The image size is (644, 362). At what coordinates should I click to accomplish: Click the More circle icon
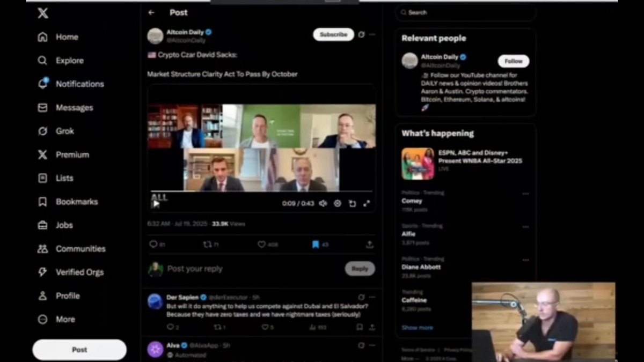coord(43,319)
